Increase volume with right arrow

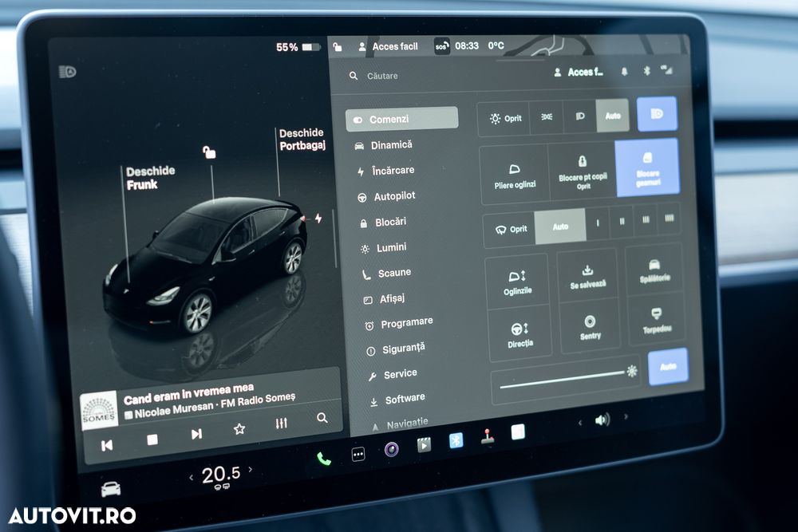pyautogui.click(x=626, y=416)
